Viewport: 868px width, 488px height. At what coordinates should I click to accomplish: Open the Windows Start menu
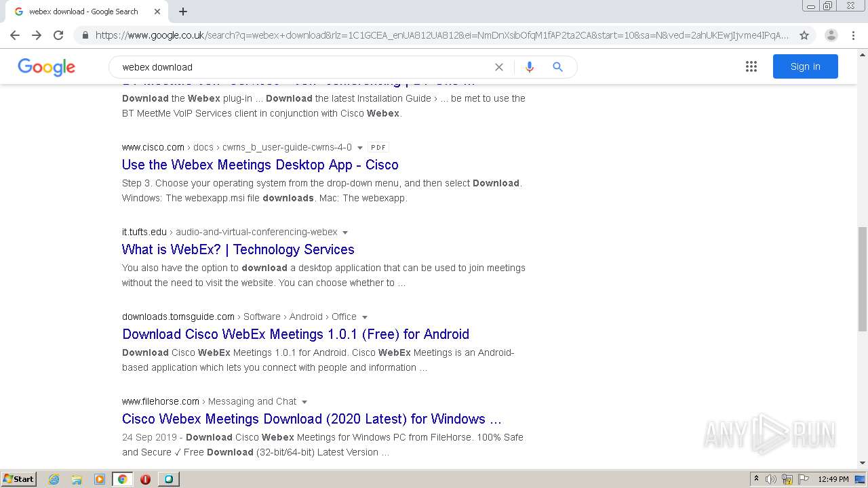19,479
